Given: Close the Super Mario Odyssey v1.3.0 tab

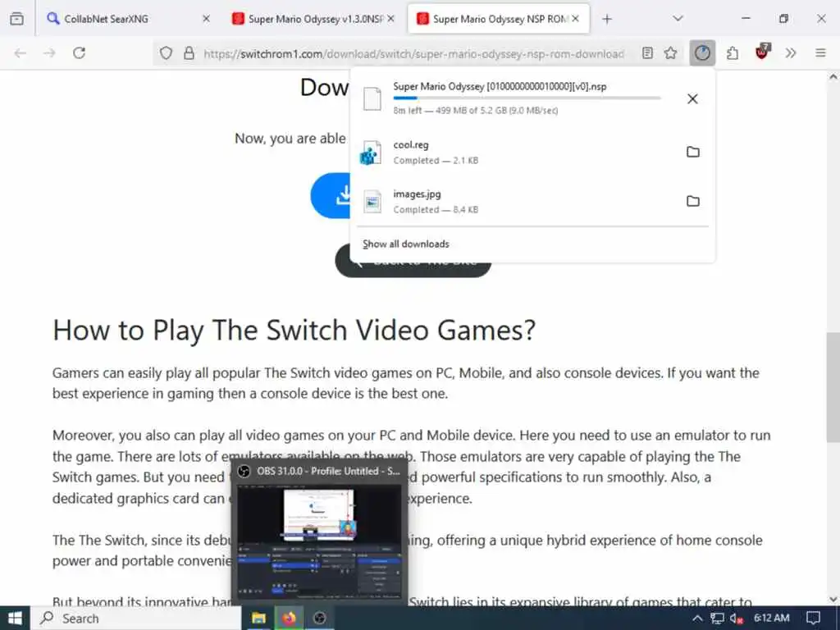Looking at the screenshot, I should 391,19.
